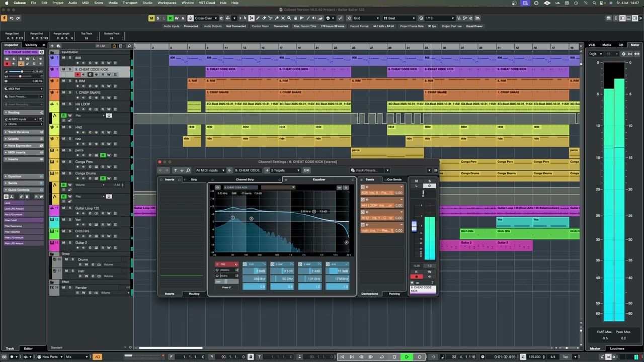Click the Phase 0° button
The image size is (644, 362).
pyautogui.click(x=227, y=287)
